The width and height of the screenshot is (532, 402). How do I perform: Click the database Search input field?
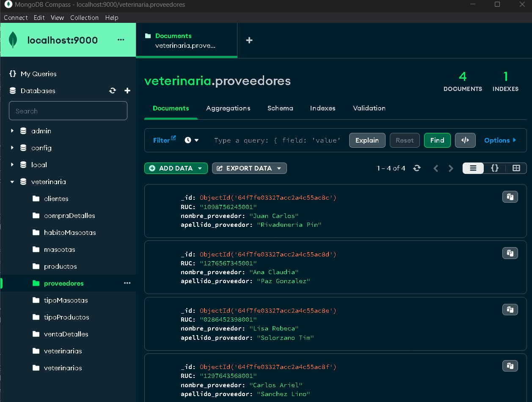point(68,110)
